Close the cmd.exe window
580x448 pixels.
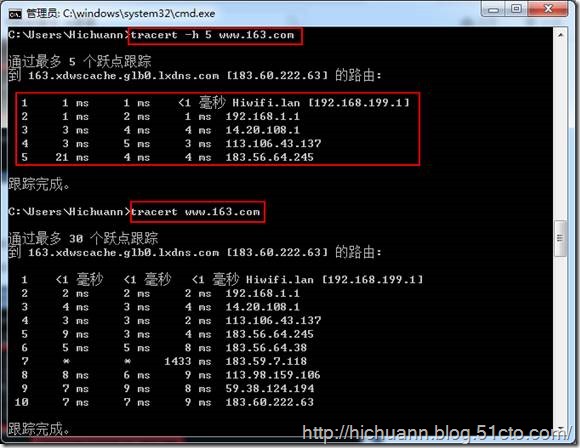click(x=548, y=9)
